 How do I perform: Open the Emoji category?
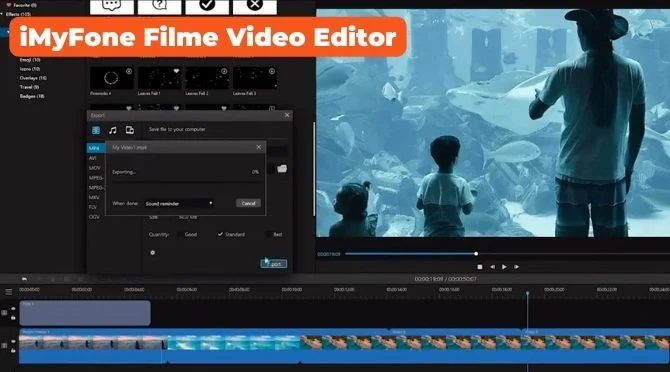(x=30, y=60)
